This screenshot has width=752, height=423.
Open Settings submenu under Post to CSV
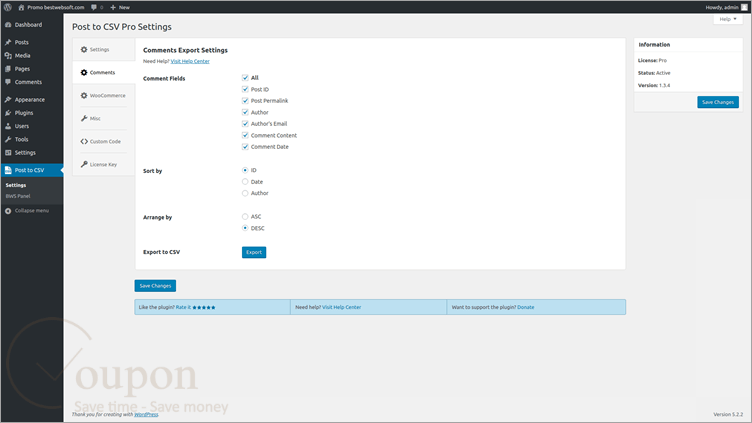(x=16, y=185)
